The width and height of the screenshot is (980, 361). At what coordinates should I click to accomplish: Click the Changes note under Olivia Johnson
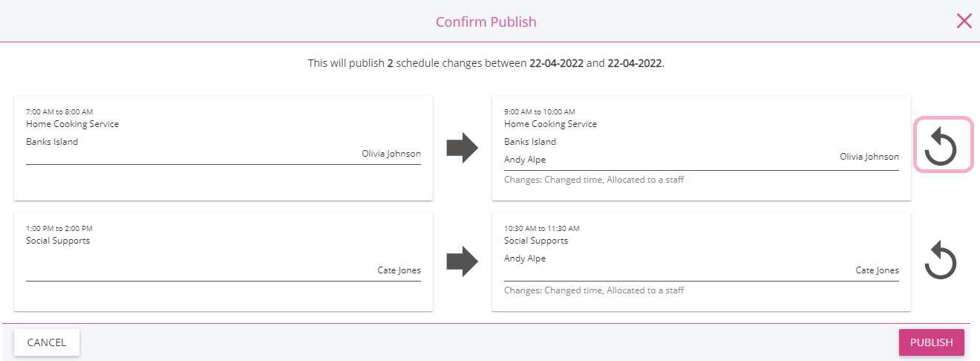(x=593, y=180)
